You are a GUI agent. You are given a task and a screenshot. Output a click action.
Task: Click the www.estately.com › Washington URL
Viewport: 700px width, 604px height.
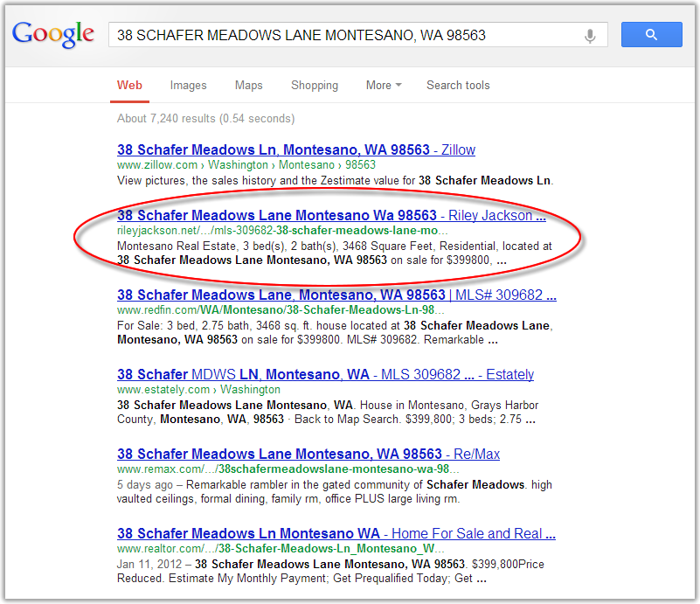coord(198,389)
